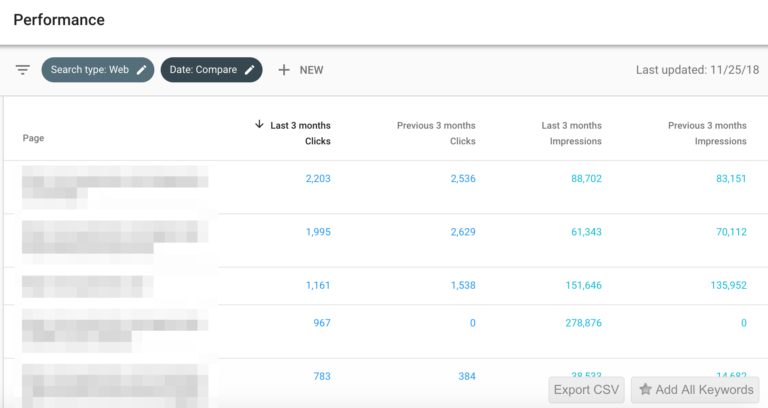
Task: Select the 1,161 clicks value
Action: [318, 286]
